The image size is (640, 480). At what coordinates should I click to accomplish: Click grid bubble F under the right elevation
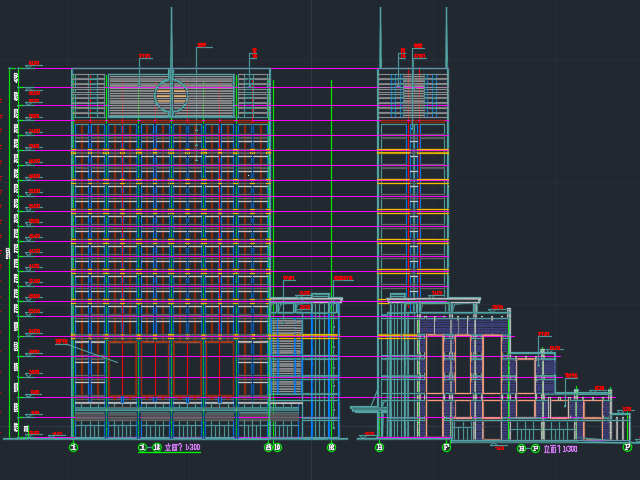(446, 447)
